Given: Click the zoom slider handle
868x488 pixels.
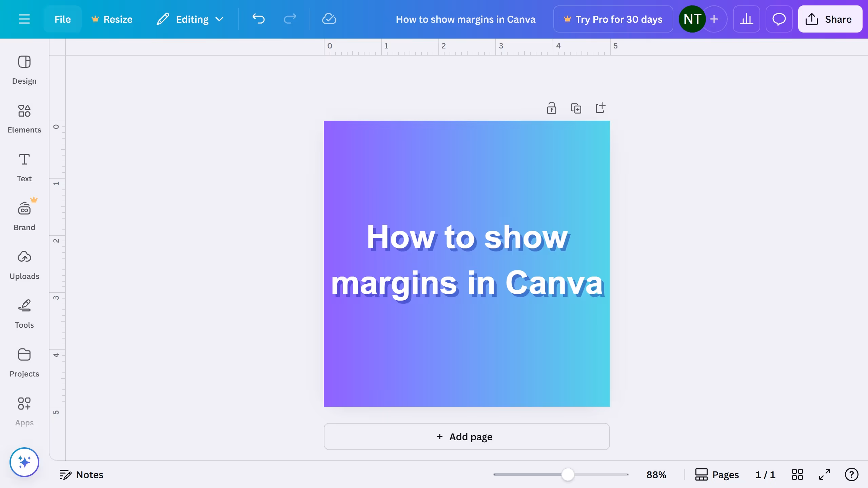Looking at the screenshot, I should tap(568, 474).
